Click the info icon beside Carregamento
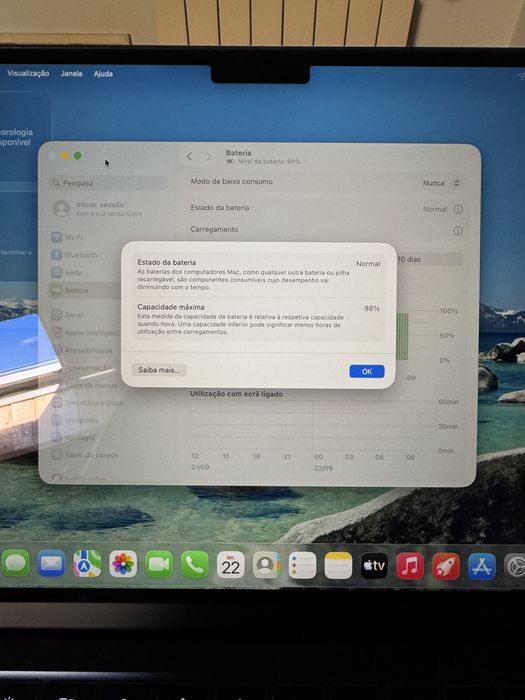This screenshot has width=525, height=700. pyautogui.click(x=458, y=231)
